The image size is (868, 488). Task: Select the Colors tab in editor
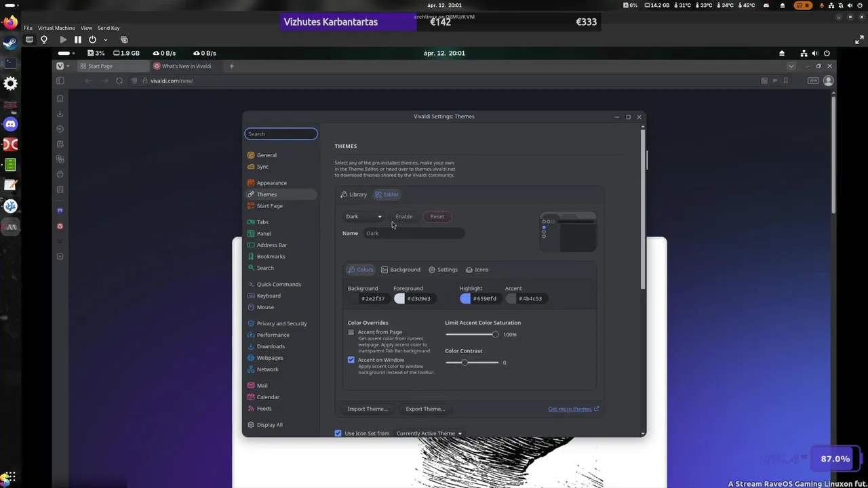(x=361, y=270)
